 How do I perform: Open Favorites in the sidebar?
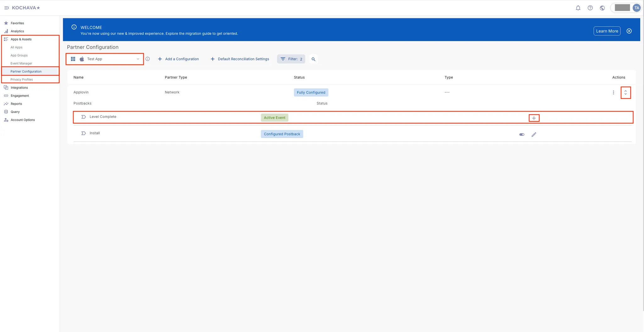pos(17,23)
